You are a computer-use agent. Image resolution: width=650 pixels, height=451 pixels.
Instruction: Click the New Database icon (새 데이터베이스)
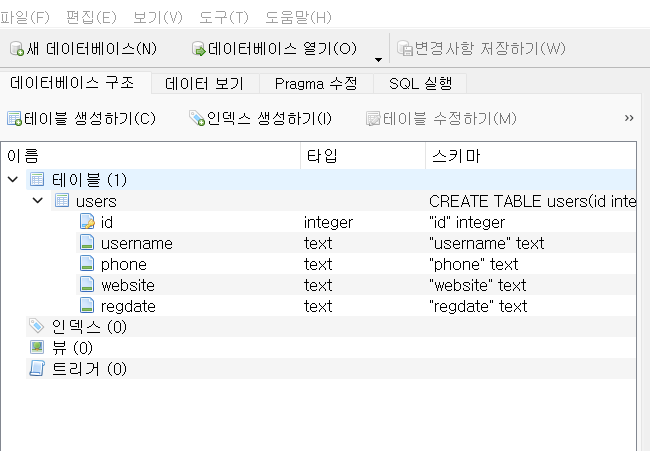17,48
